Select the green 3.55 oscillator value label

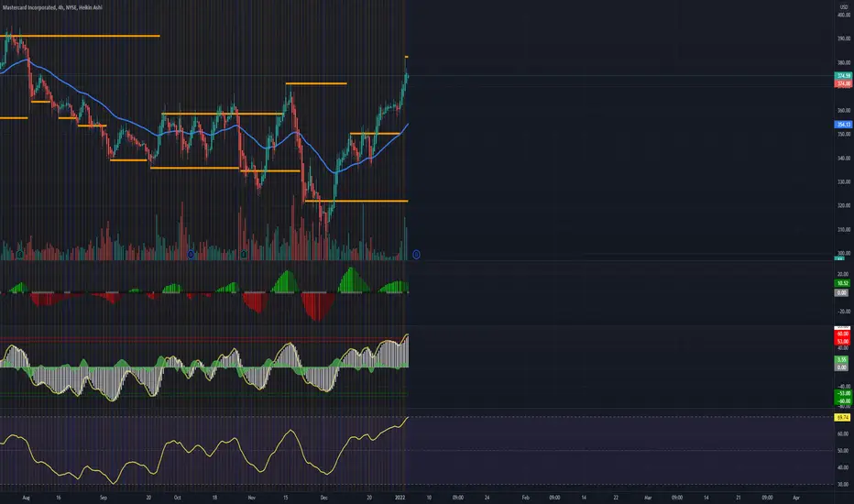pyautogui.click(x=842, y=359)
